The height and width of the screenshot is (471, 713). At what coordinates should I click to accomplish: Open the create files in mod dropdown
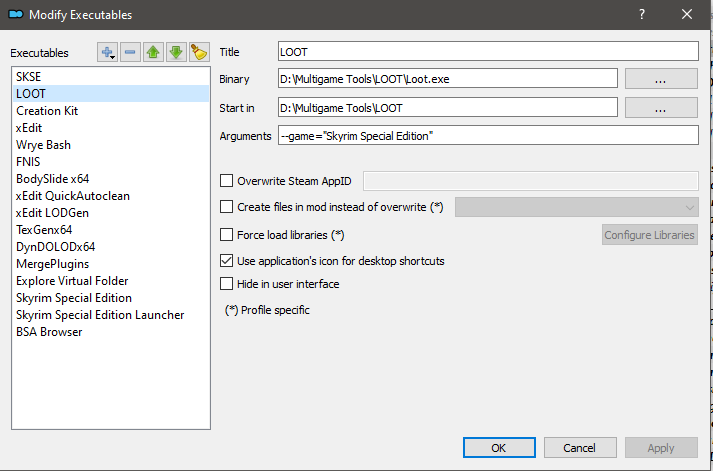[x=576, y=206]
